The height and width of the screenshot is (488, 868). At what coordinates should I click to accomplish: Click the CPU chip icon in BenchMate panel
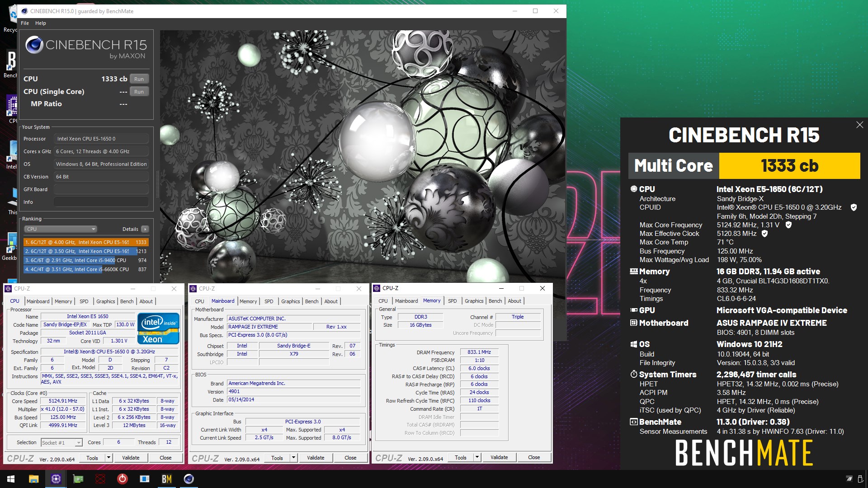(x=634, y=189)
